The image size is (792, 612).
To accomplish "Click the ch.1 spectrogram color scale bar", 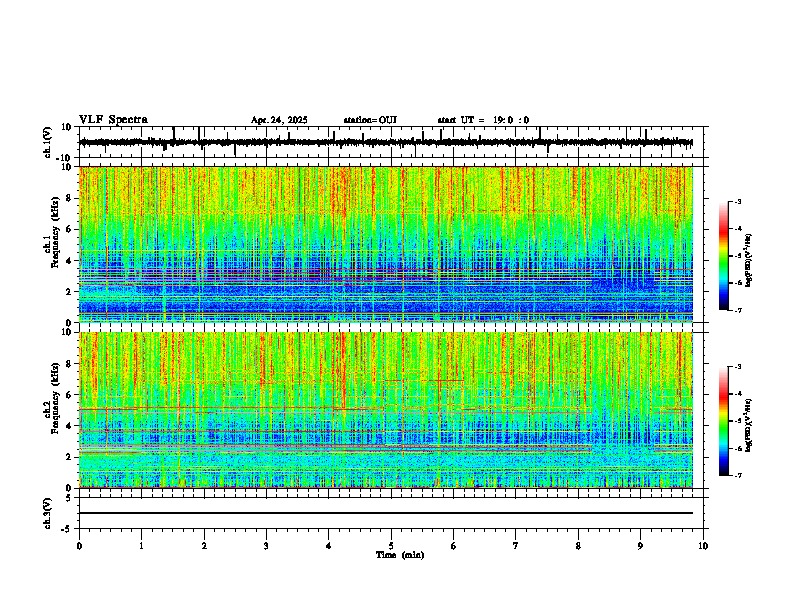I will (723, 256).
